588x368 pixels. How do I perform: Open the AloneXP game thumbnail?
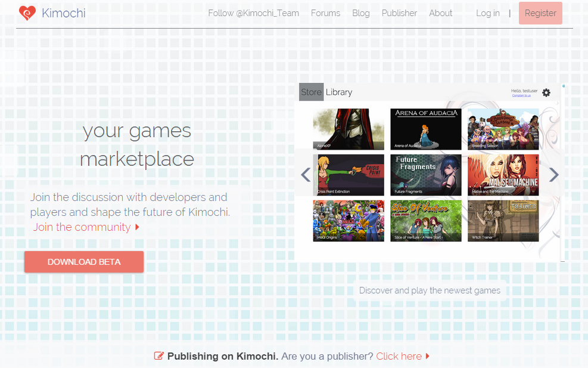click(x=349, y=129)
